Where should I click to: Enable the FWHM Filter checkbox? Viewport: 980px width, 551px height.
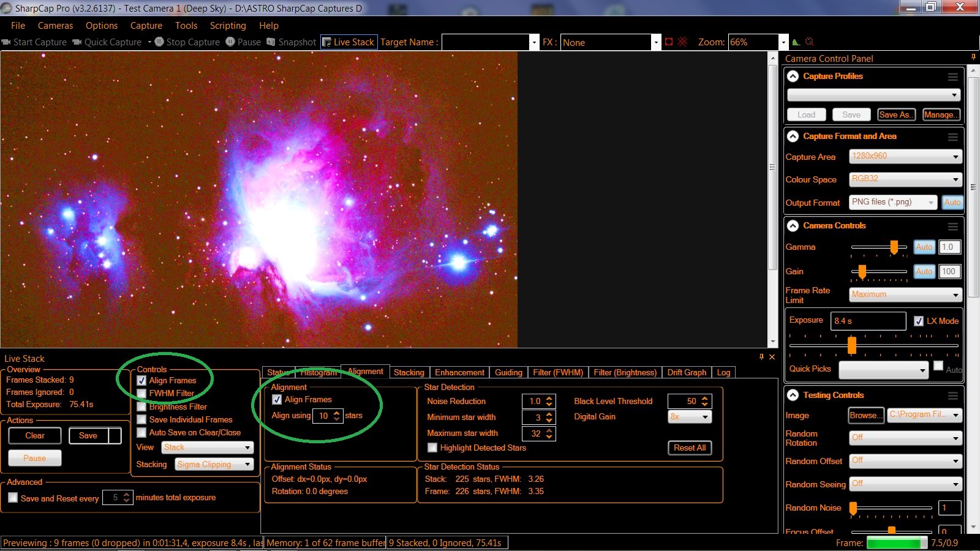coord(141,394)
